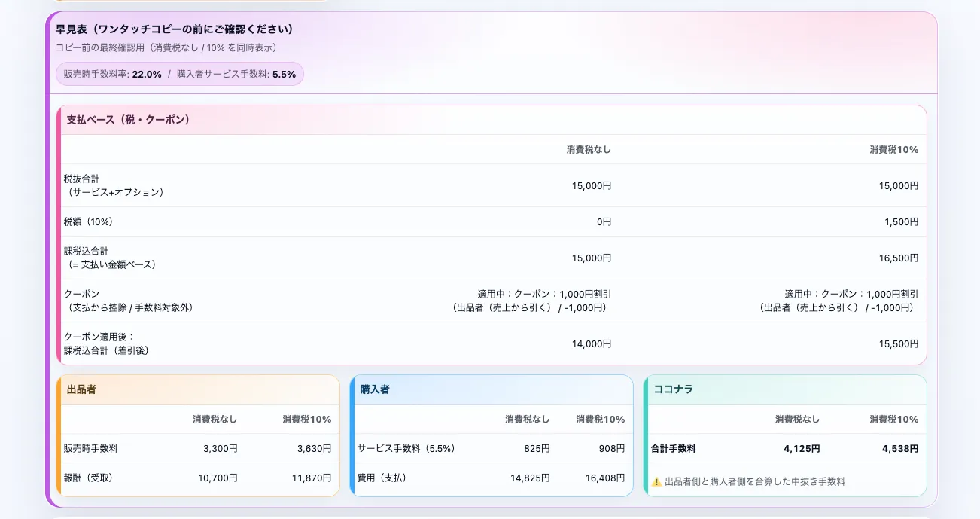The image size is (980, 519).
Task: Click the ココナラ card header
Action: click(x=673, y=389)
